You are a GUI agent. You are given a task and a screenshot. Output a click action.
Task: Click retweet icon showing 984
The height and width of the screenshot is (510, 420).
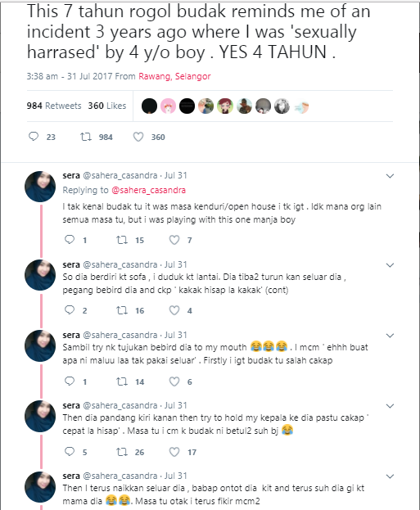click(86, 137)
